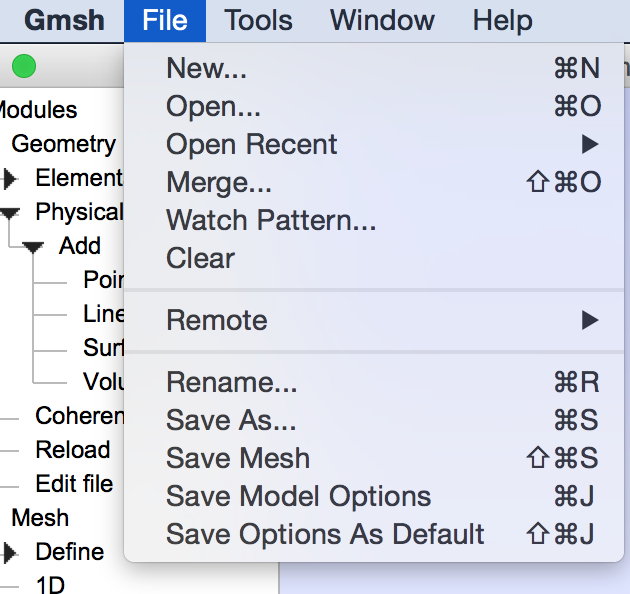Select the Line item under Add
Viewport: 630px width, 594px height.
(104, 314)
